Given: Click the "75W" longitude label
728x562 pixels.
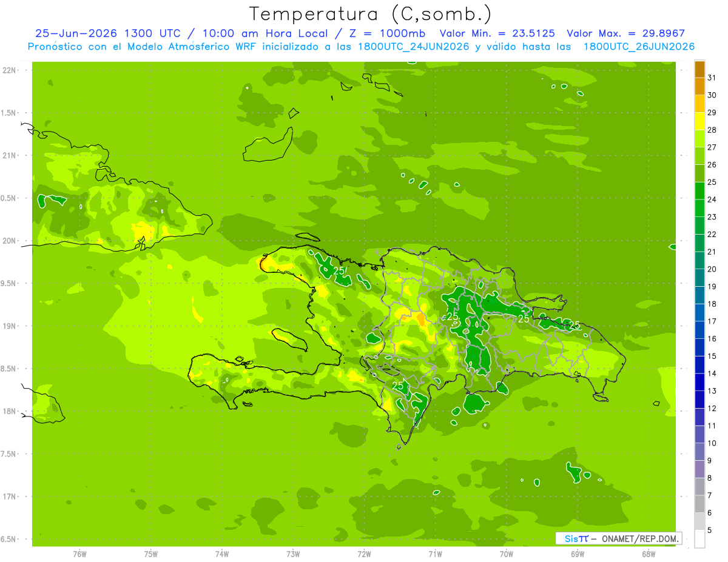Looking at the screenshot, I should [150, 554].
